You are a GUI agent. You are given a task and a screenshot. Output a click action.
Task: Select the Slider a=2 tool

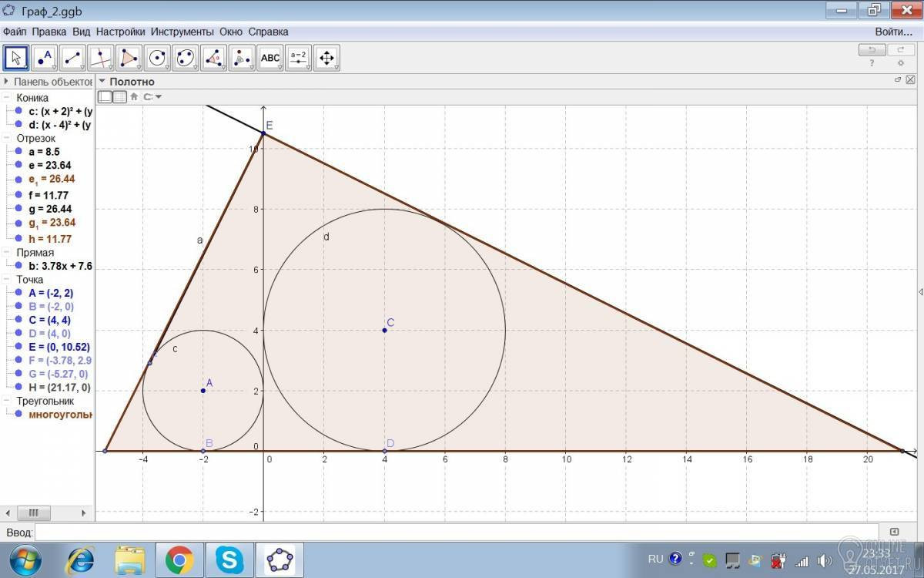click(x=299, y=58)
